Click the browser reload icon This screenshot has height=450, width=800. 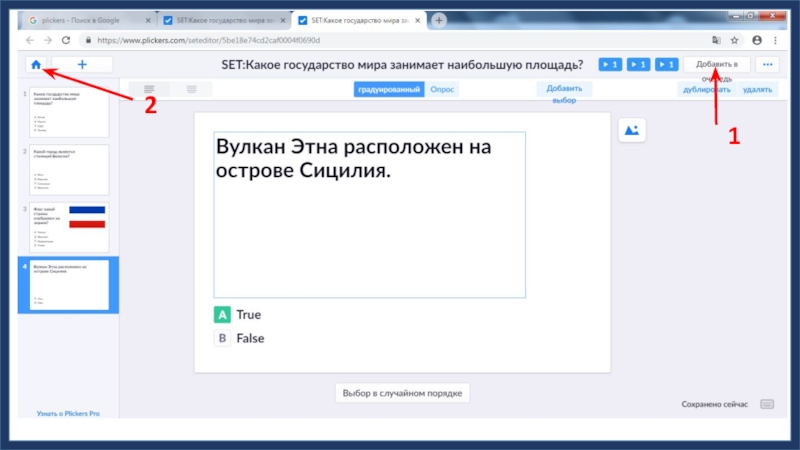click(x=66, y=40)
